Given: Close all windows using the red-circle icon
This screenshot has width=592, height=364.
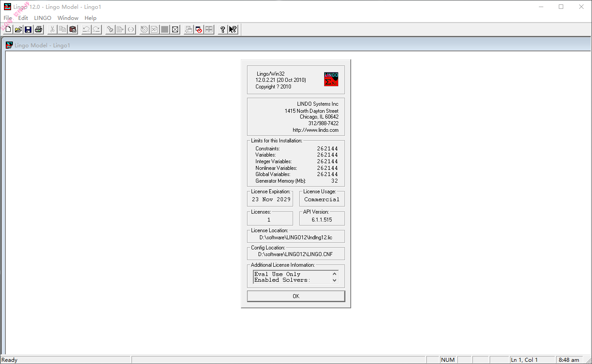Looking at the screenshot, I should click(x=199, y=30).
